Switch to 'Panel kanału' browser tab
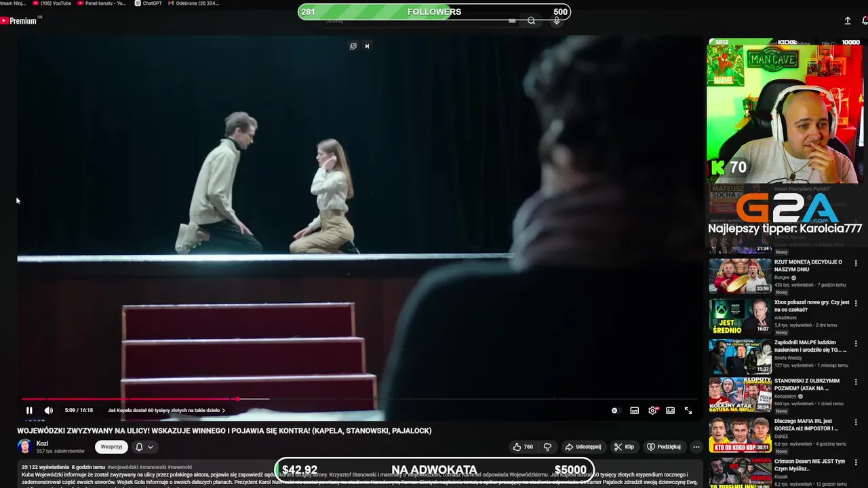This screenshot has width=868, height=488. pyautogui.click(x=102, y=3)
